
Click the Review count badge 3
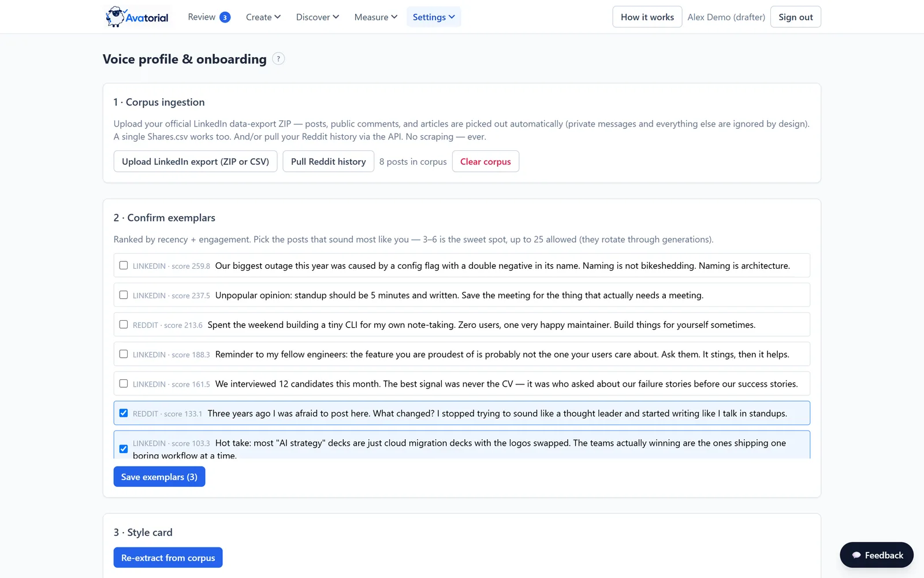pyautogui.click(x=225, y=17)
